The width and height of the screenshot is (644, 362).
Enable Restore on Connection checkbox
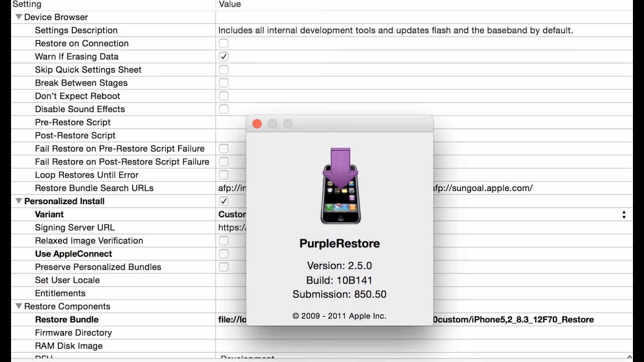pos(224,44)
